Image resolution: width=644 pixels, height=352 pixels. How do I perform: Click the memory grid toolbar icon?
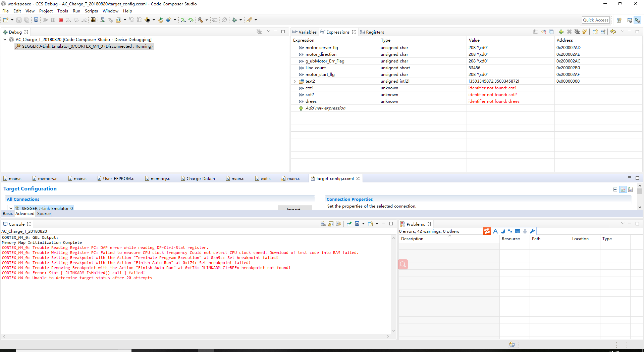pyautogui.click(x=93, y=20)
